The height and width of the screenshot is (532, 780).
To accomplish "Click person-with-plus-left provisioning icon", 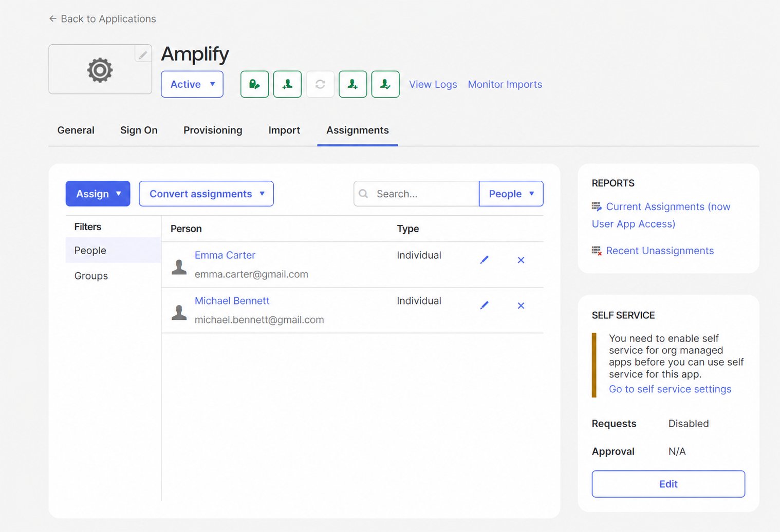I will (x=287, y=84).
